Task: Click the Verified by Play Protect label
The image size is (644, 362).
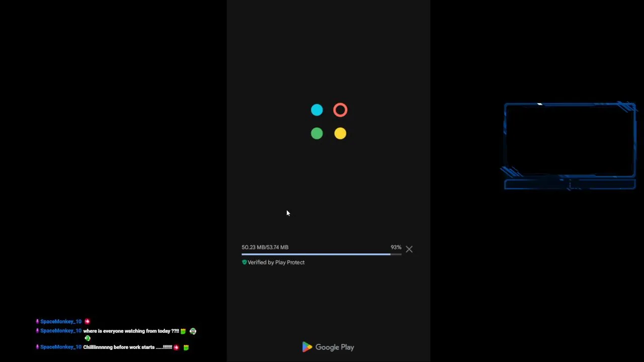Action: pyautogui.click(x=276, y=262)
